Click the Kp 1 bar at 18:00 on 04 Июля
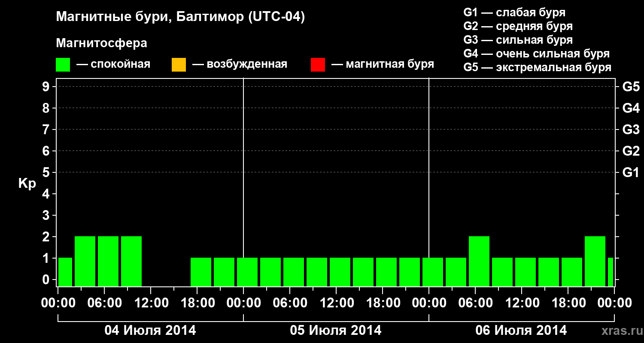The image size is (644, 343). 201,272
